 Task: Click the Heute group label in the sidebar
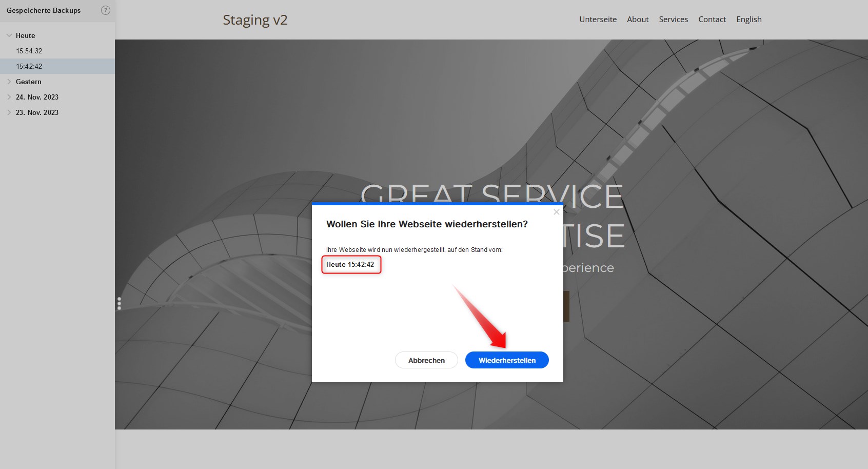[x=26, y=35]
